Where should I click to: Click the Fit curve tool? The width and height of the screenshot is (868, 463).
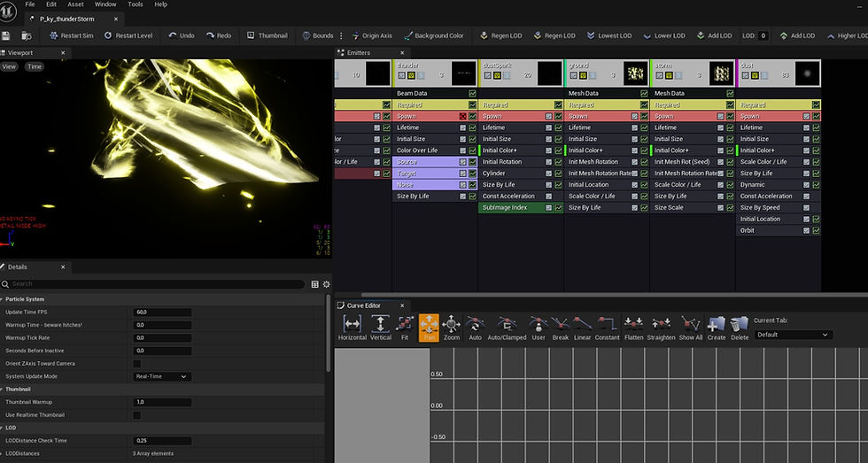[x=405, y=328]
